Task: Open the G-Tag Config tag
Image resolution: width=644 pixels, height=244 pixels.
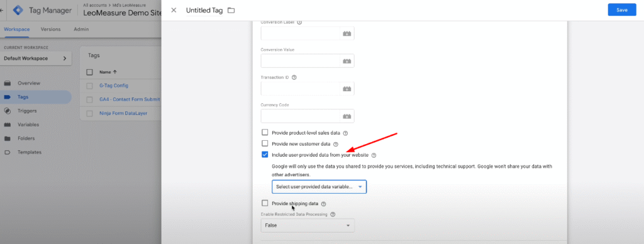Action: pyautogui.click(x=114, y=86)
